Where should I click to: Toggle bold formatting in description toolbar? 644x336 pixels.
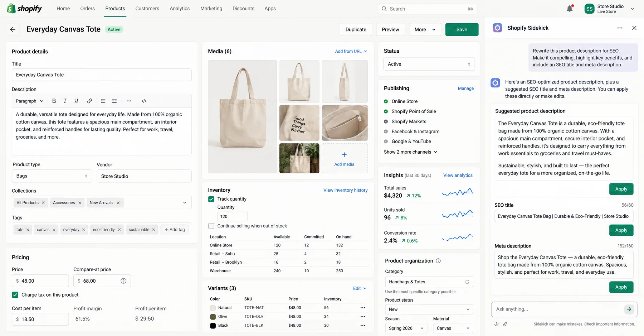coord(54,101)
